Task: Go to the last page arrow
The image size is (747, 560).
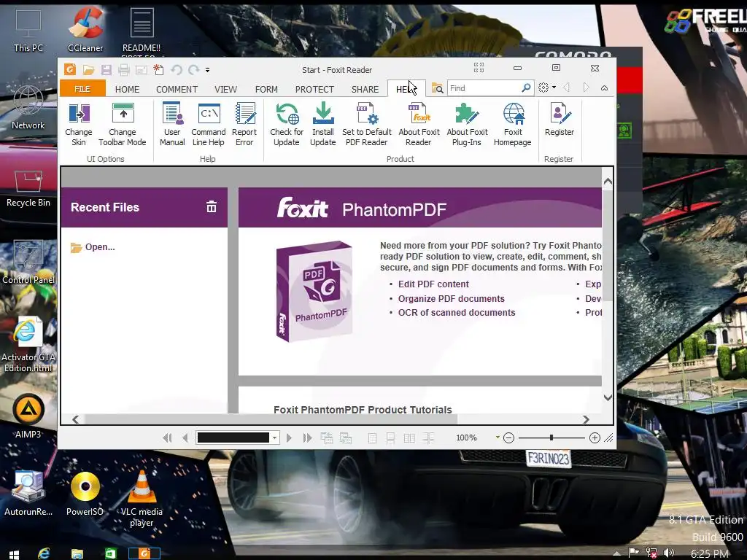Action: click(x=307, y=437)
